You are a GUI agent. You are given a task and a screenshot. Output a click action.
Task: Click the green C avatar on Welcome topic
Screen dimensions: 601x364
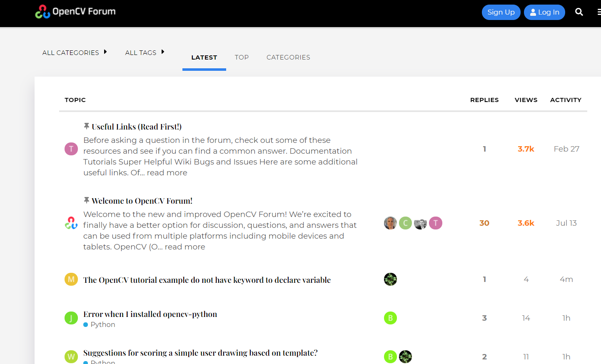pos(405,223)
